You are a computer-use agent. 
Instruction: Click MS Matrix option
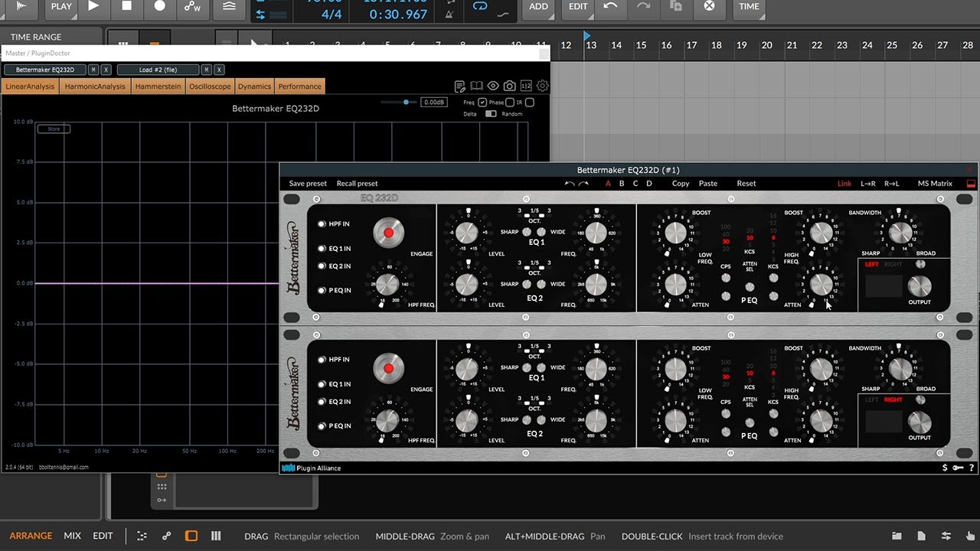tap(935, 184)
